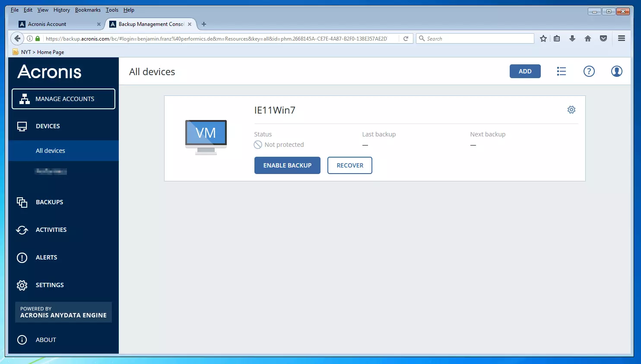The height and width of the screenshot is (364, 641).
Task: Open the View menu
Action: point(43,10)
